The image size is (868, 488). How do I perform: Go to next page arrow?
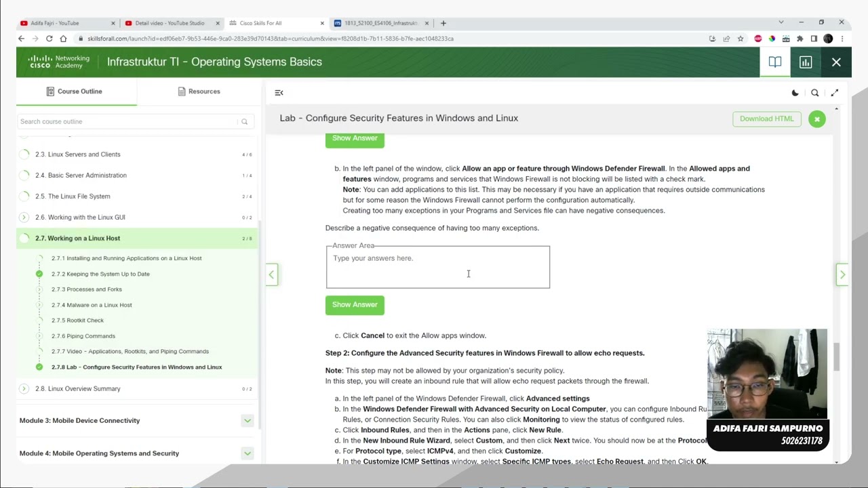(x=842, y=274)
